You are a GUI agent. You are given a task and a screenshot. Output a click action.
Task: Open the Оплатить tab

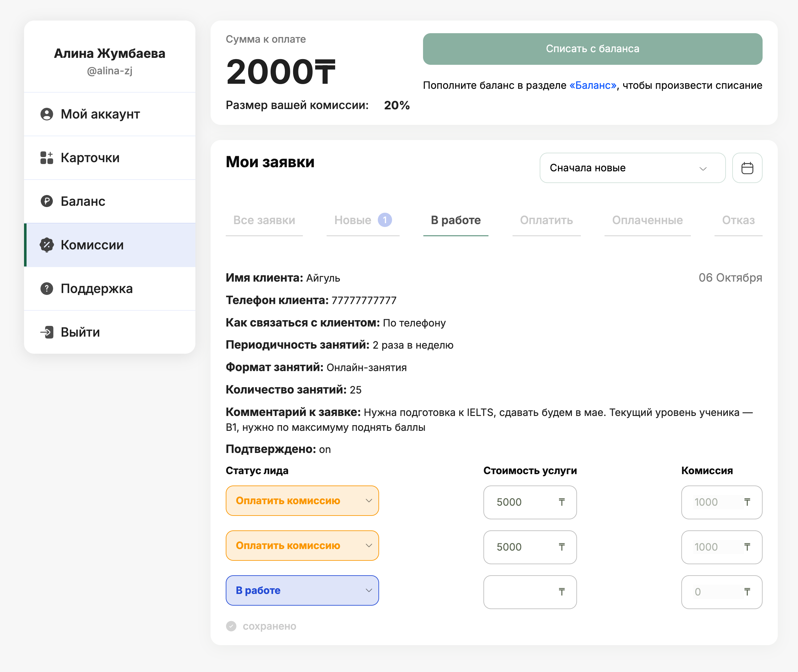546,220
